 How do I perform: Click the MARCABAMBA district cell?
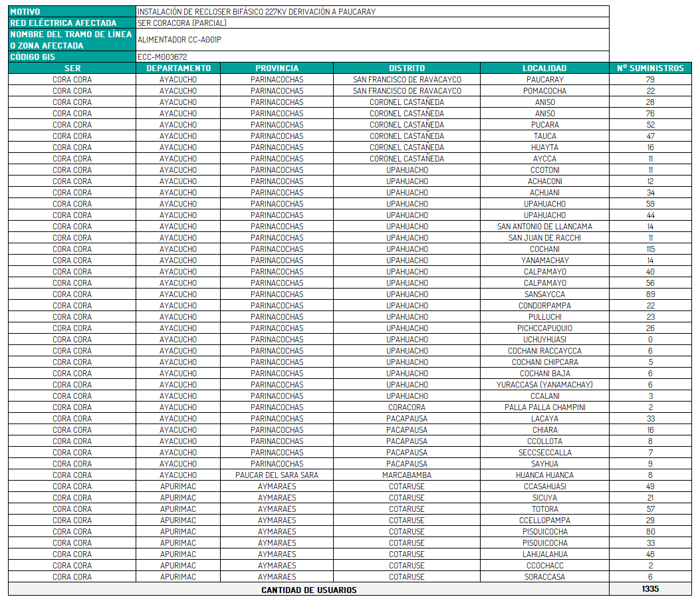click(407, 475)
